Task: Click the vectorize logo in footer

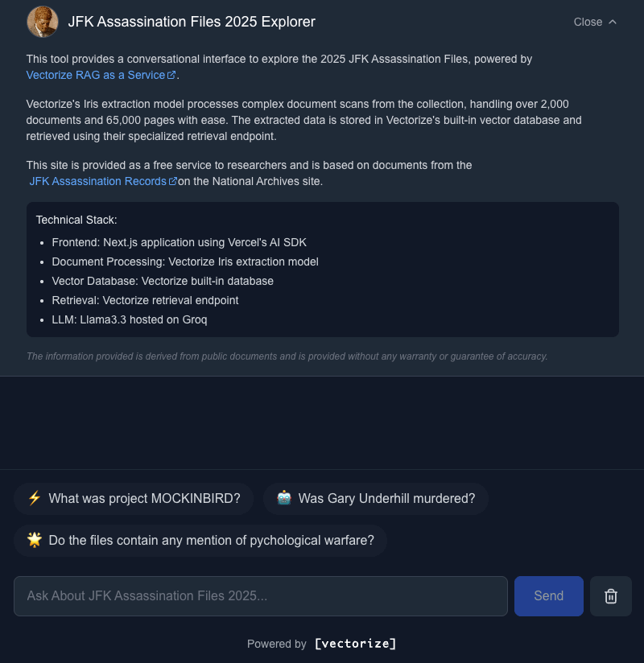Action: pos(355,644)
